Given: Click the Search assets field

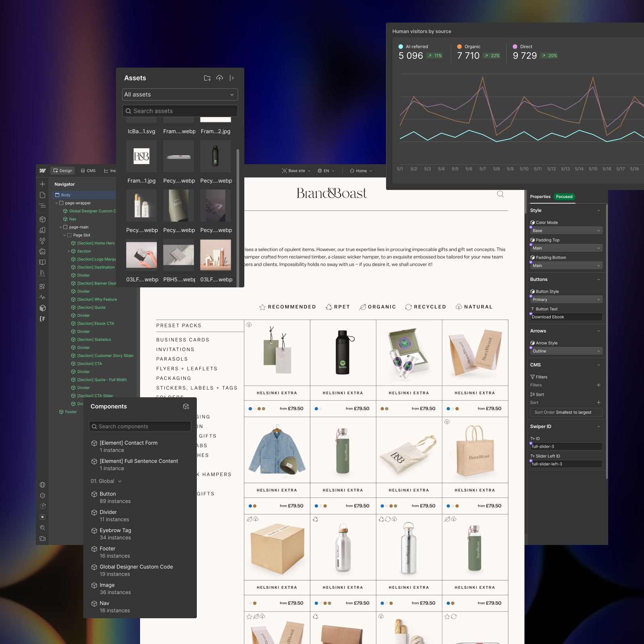Looking at the screenshot, I should click(180, 111).
